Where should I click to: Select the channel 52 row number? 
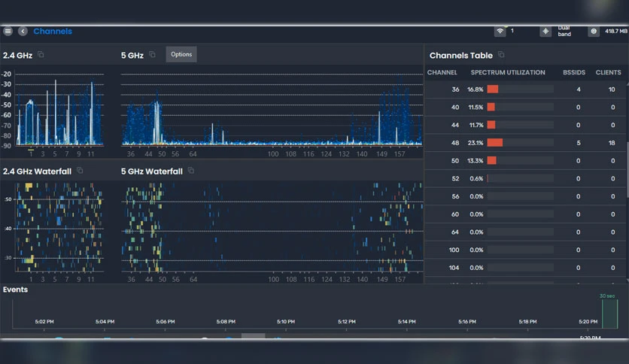pyautogui.click(x=455, y=179)
